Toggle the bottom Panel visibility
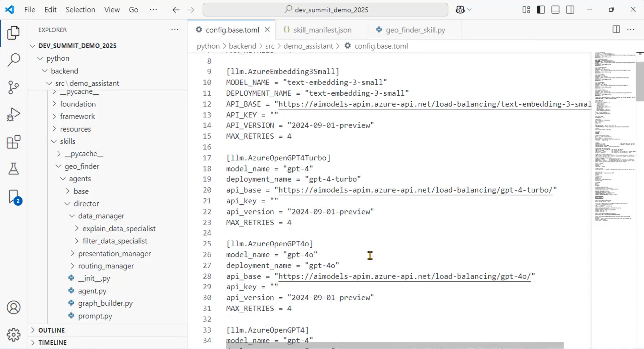This screenshot has width=644, height=349. click(x=555, y=9)
